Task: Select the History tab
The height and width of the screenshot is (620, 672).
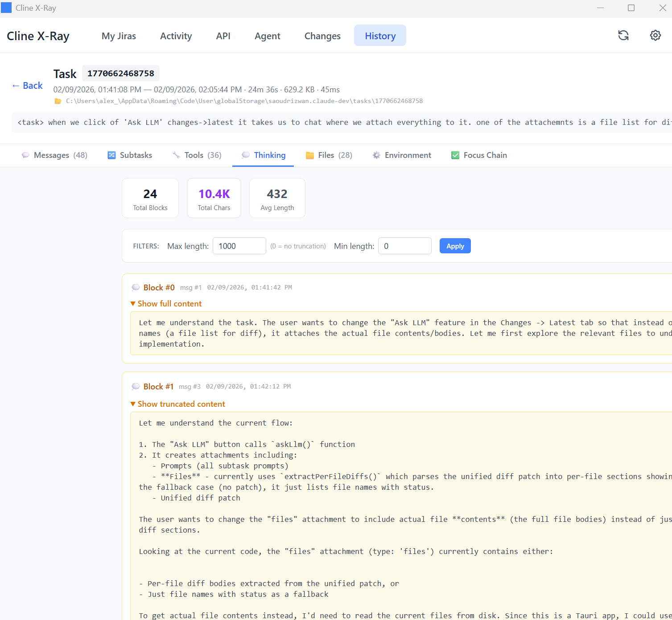Action: pos(380,36)
